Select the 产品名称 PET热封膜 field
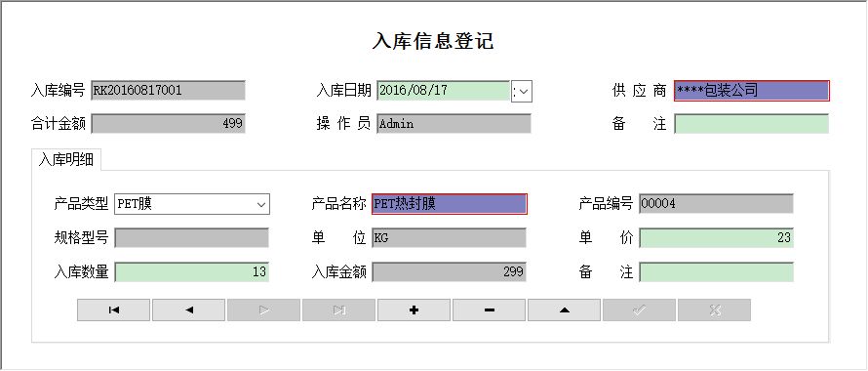 [450, 204]
